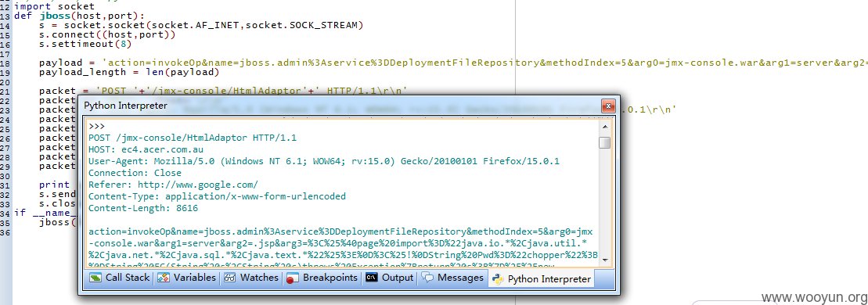Click the 's = socket.socket(...)' code line
Image resolution: width=868 pixels, height=305 pixels.
tap(201, 26)
